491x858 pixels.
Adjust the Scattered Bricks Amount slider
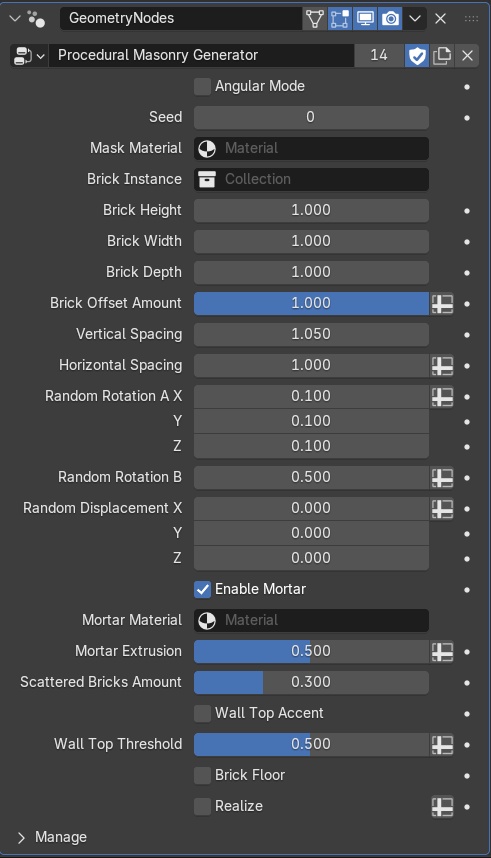311,682
